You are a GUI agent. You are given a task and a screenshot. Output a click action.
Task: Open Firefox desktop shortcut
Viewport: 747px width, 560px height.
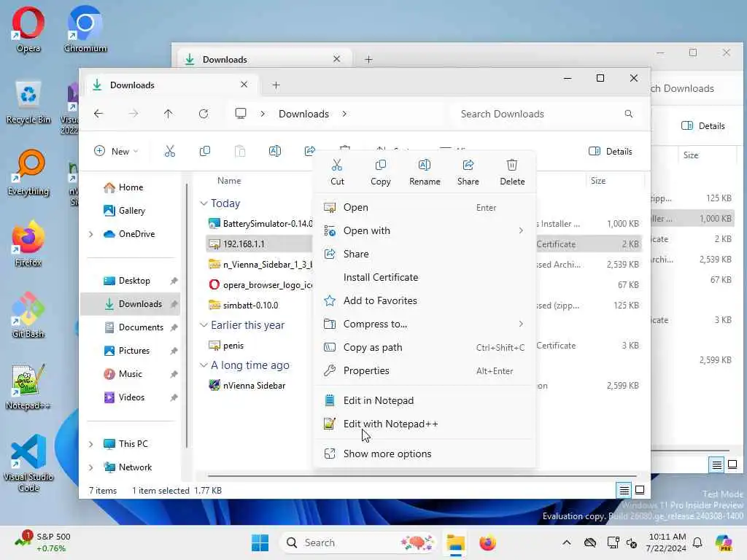28,244
